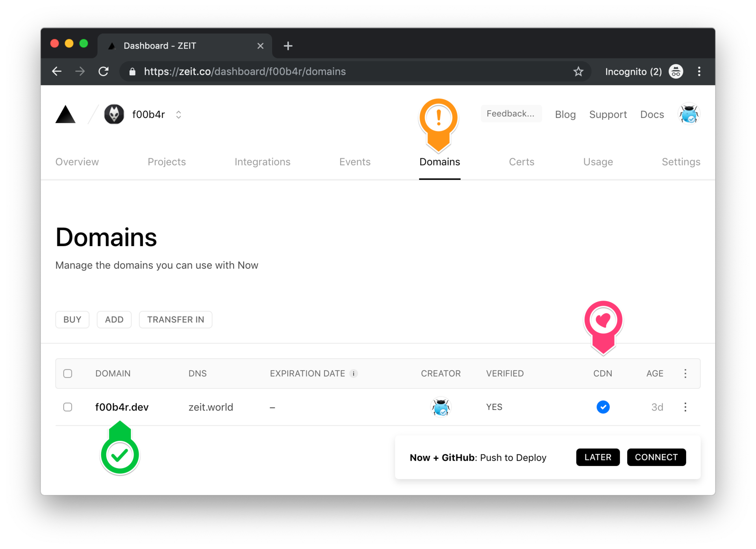756x549 pixels.
Task: Click the expiration date info icon
Action: pyautogui.click(x=354, y=373)
